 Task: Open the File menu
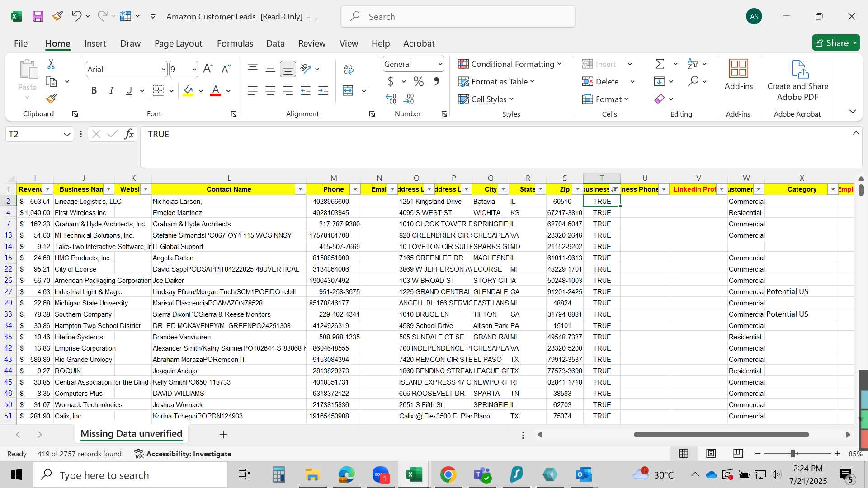pos(21,43)
